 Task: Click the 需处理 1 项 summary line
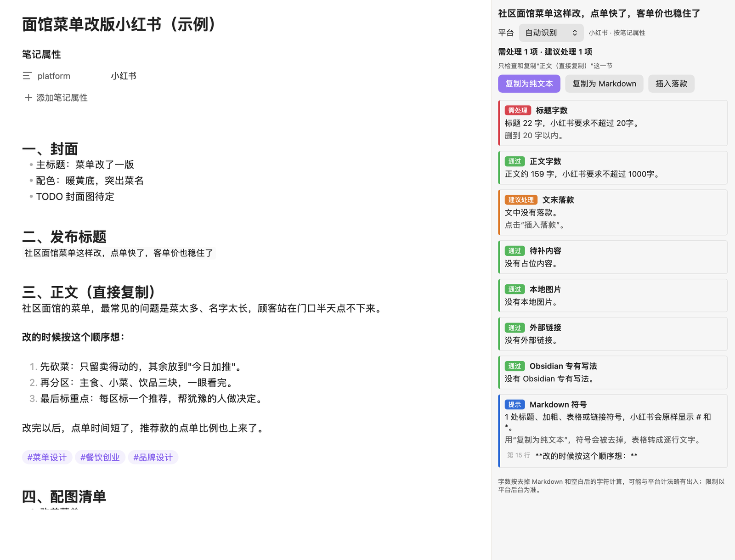pos(545,51)
